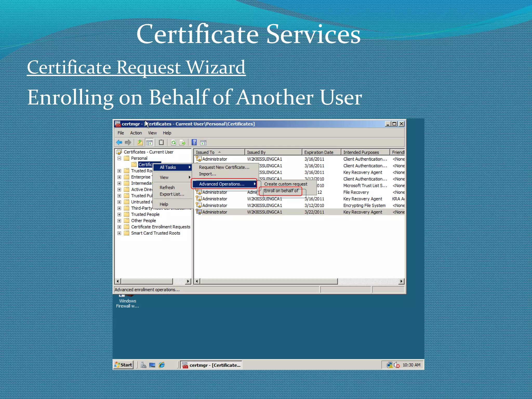The image size is (532, 399).
Task: Click Refresh in the context menu
Action: (167, 187)
